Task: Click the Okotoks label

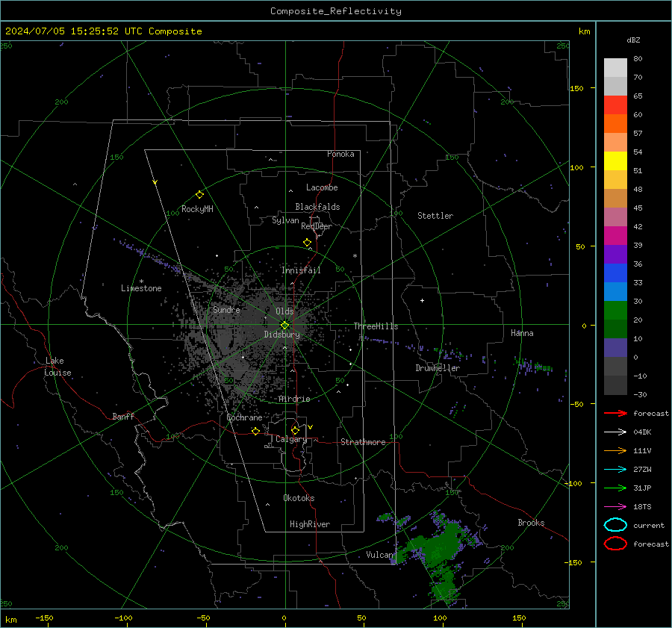Action: tap(299, 498)
